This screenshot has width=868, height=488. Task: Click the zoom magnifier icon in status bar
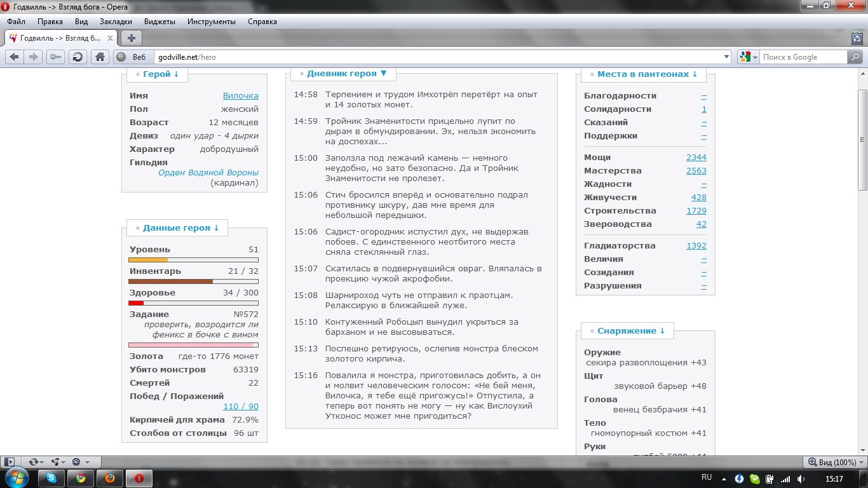(812, 462)
